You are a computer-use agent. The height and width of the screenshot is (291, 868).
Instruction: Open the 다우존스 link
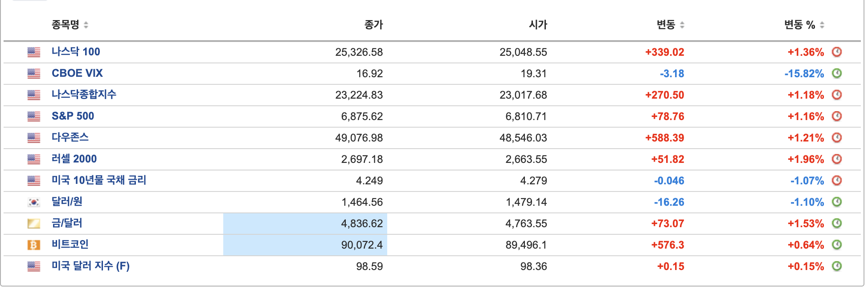[x=70, y=137]
